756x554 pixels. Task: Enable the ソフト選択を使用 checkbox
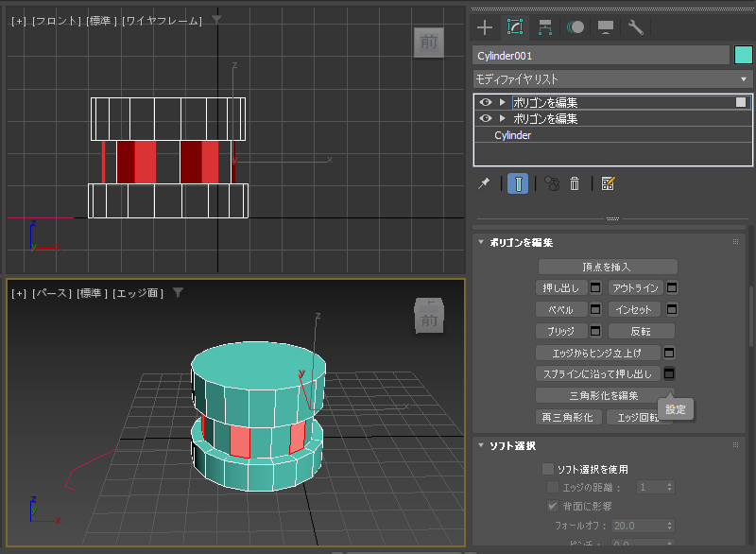coord(548,469)
